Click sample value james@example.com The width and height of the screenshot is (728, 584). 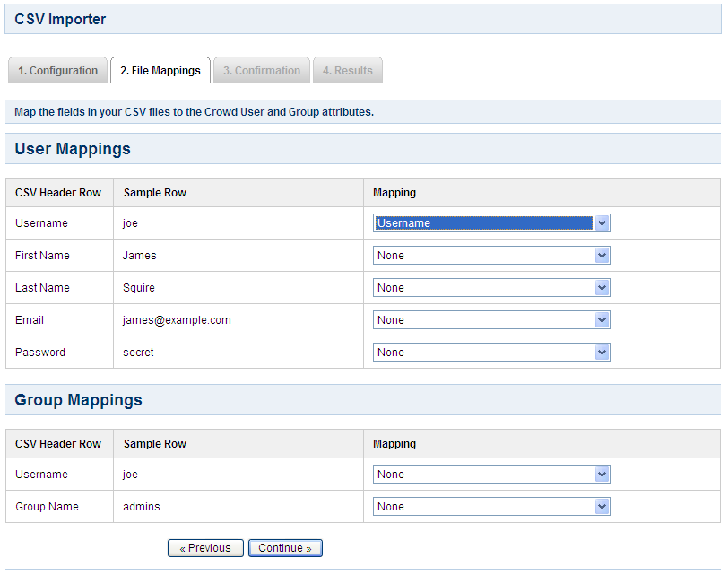177,320
